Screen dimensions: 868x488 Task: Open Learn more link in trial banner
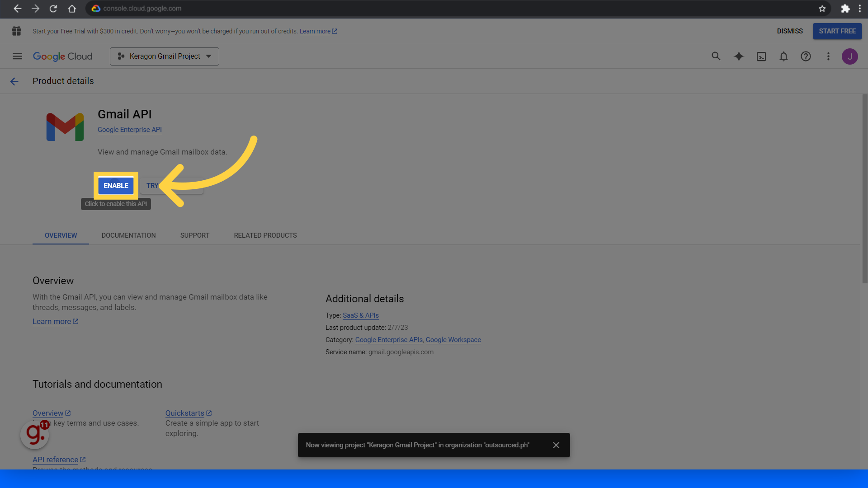pyautogui.click(x=318, y=31)
